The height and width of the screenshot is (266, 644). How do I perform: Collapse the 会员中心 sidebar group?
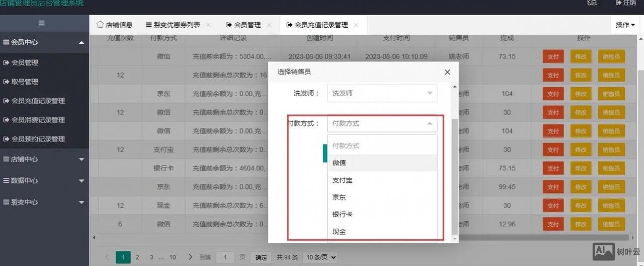tap(44, 42)
